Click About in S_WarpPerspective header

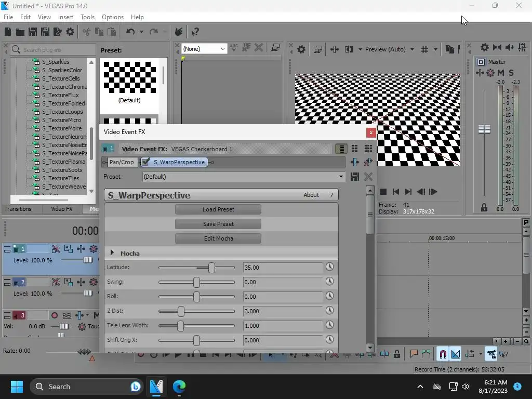click(311, 195)
